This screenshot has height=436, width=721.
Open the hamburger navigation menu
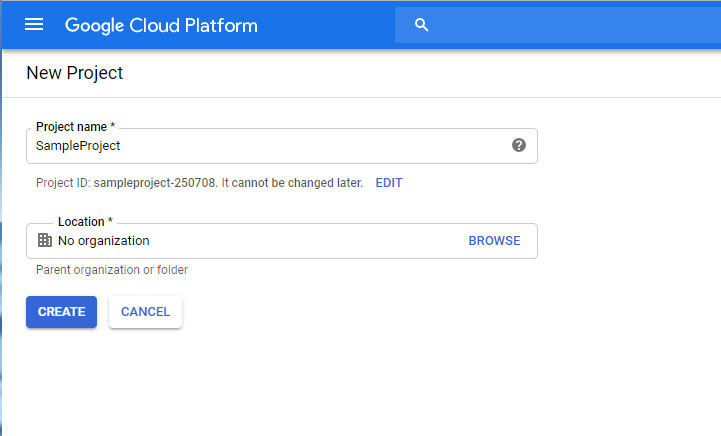[x=34, y=25]
